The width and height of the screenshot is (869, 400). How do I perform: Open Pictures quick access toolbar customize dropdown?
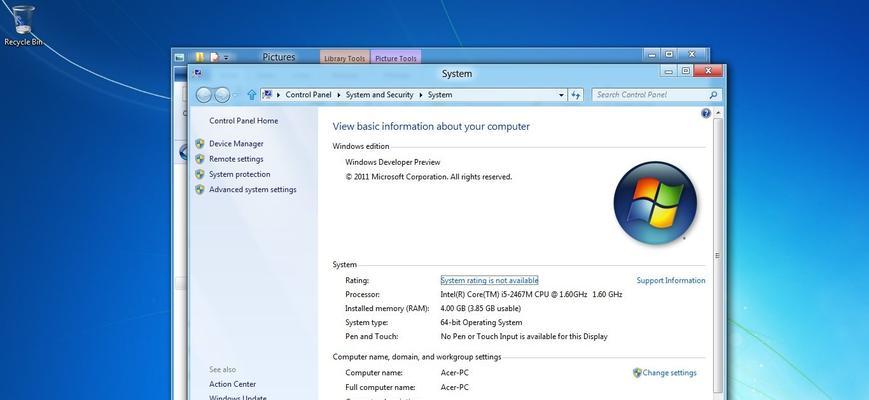226,57
